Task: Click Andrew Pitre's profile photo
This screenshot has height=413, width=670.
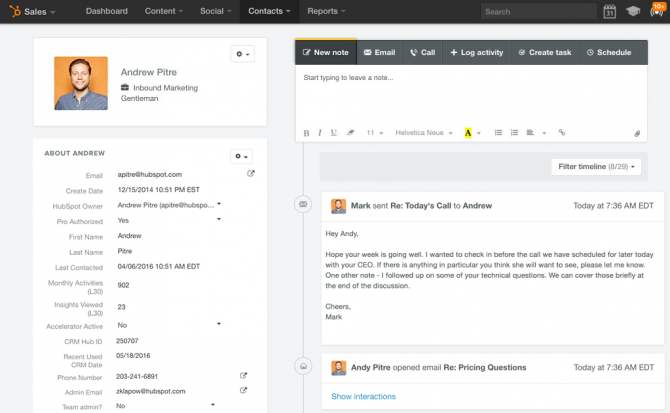Action: point(81,83)
